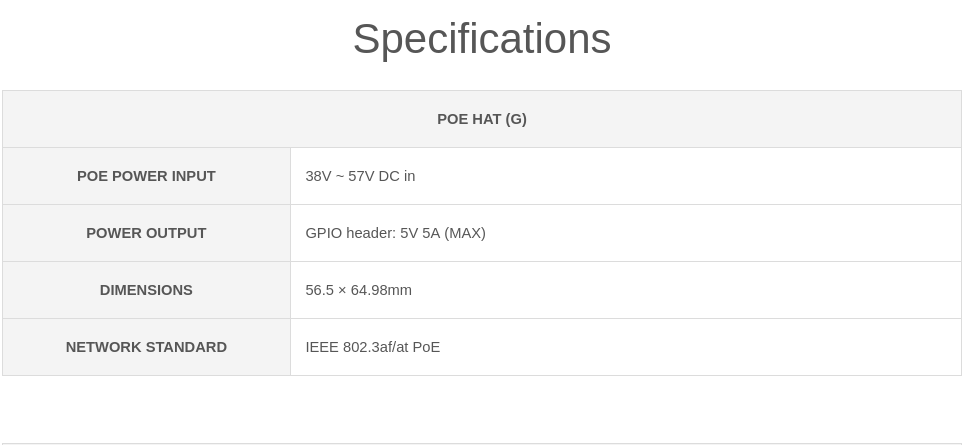The image size is (974, 445).
Task: Select the POWER OUTPUT label cell
Action: point(146,233)
